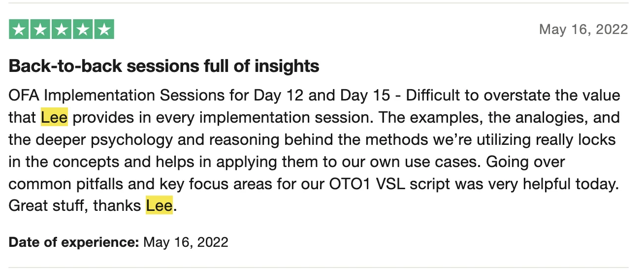Click the date next to 'Date of experience:'
Image resolution: width=644 pixels, height=270 pixels.
pyautogui.click(x=186, y=242)
